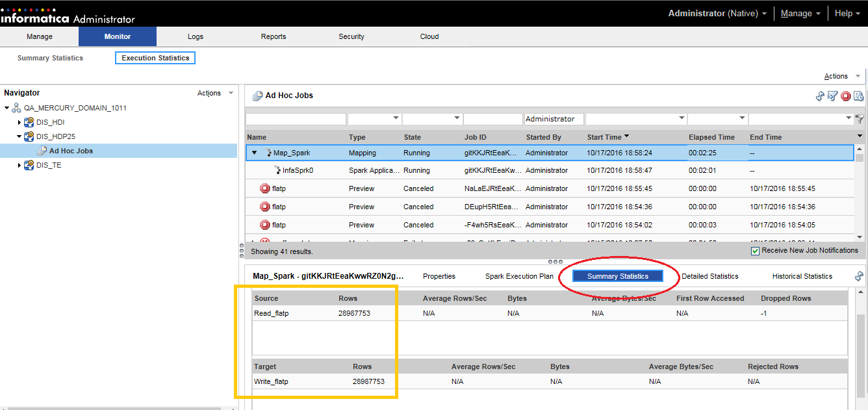Click the refresh icon in details panel
This screenshot has height=410, width=868.
pos(859,276)
